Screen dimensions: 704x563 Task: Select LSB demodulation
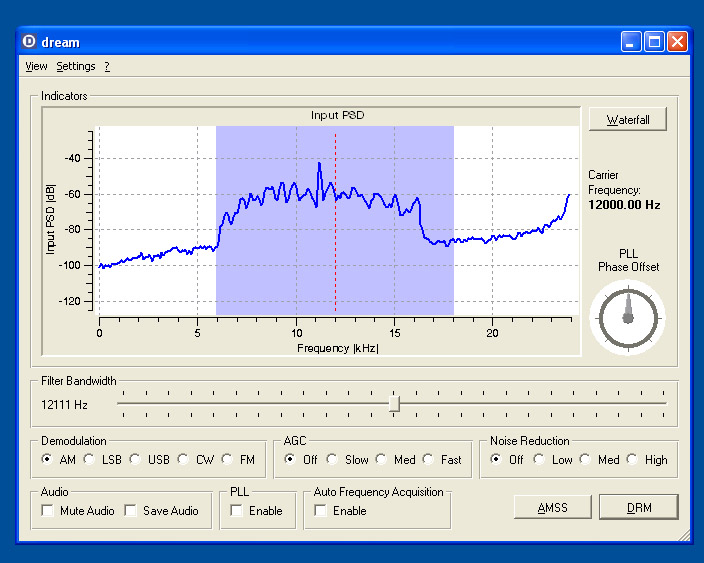point(90,460)
